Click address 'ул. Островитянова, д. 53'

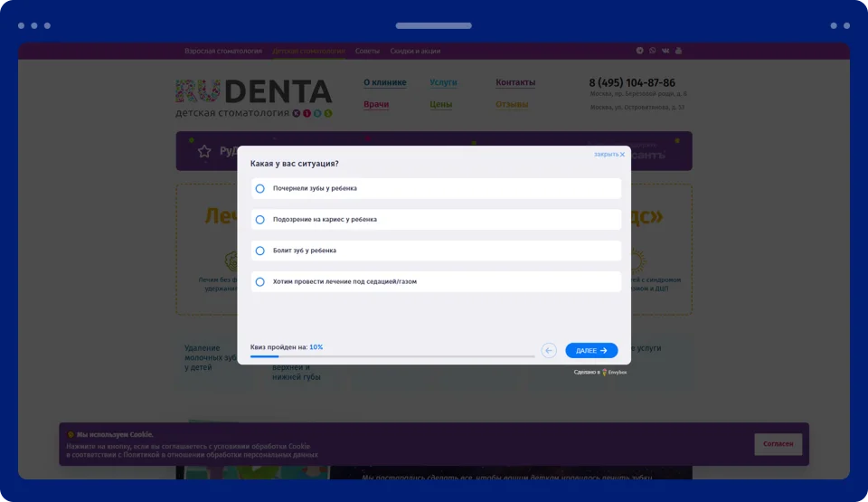637,107
